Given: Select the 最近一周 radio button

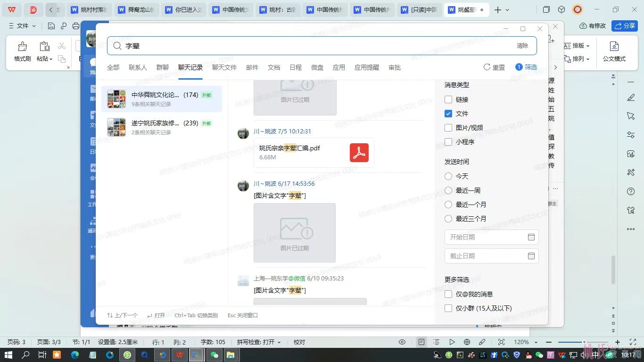Looking at the screenshot, I should 448,190.
